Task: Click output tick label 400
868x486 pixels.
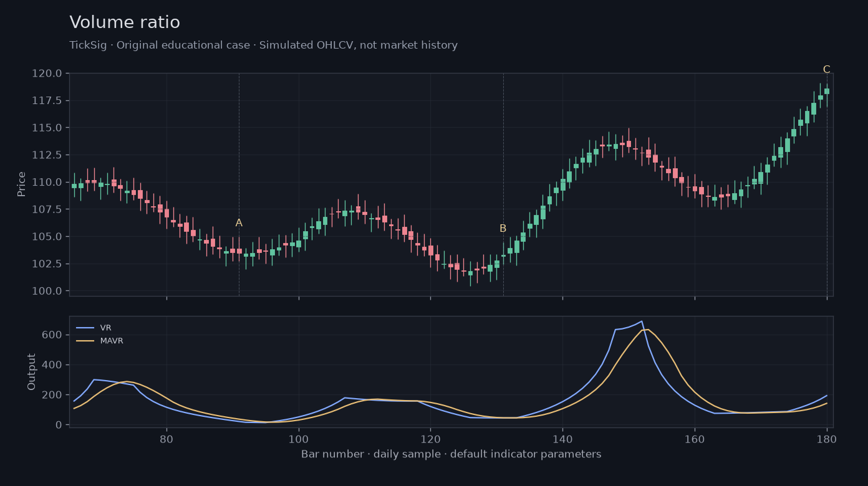Action: pos(53,364)
